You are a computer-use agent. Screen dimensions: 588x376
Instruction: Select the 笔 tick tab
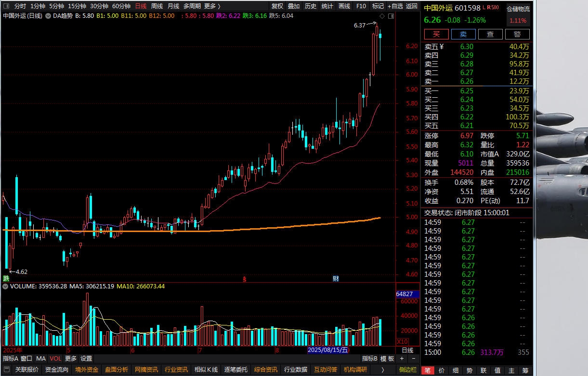[428, 371]
